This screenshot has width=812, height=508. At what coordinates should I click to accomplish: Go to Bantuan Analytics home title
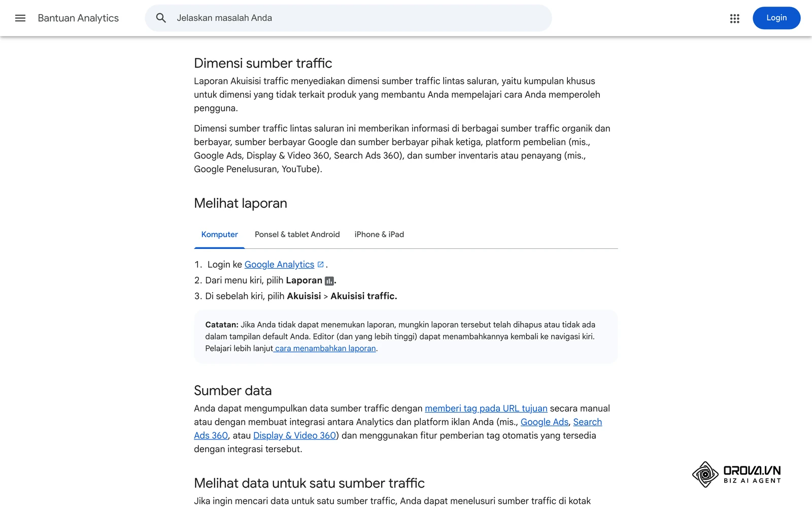coord(78,18)
